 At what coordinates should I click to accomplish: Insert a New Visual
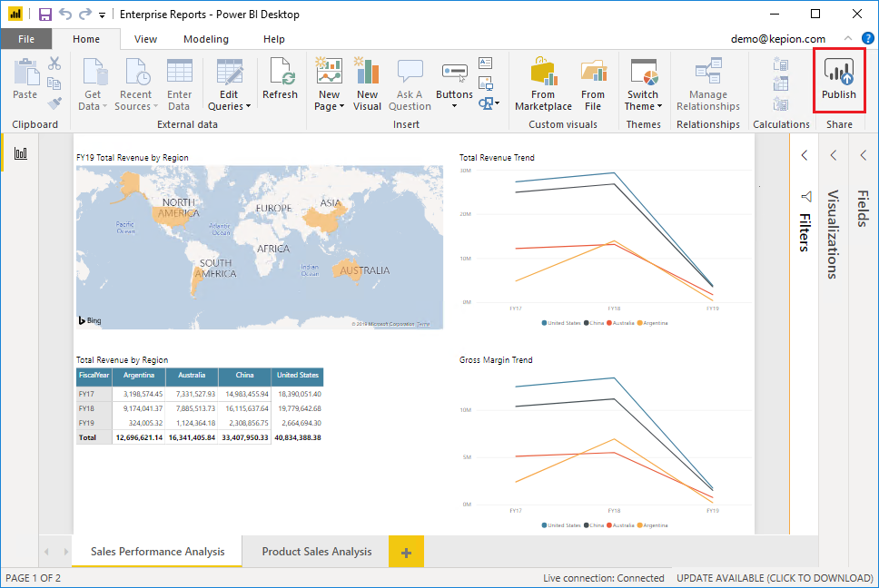(x=367, y=84)
